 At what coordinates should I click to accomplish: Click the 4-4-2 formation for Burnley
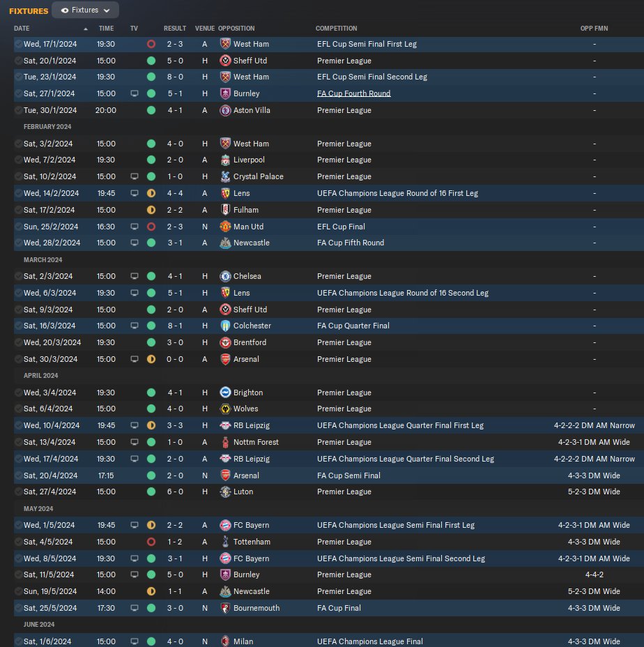point(594,574)
